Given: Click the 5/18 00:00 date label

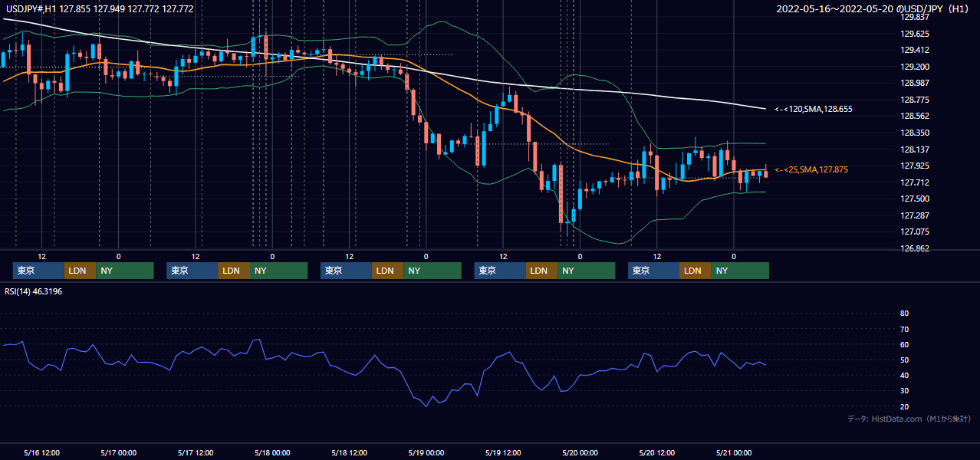Looking at the screenshot, I should coord(271,452).
